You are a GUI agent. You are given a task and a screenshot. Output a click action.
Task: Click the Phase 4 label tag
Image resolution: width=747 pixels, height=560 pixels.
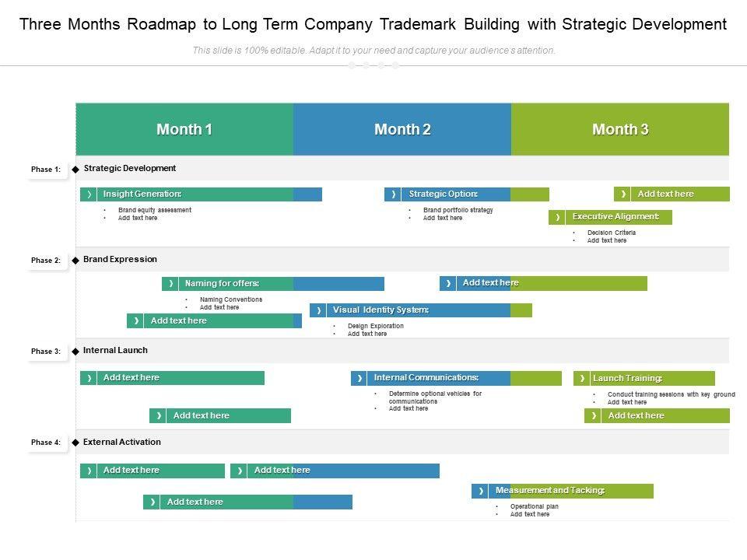click(46, 443)
